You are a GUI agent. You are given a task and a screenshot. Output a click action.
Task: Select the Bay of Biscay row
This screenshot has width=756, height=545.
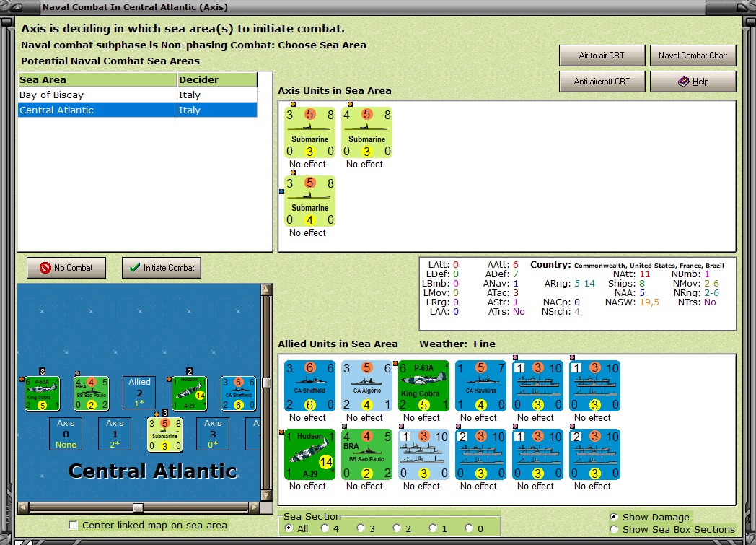coord(137,95)
